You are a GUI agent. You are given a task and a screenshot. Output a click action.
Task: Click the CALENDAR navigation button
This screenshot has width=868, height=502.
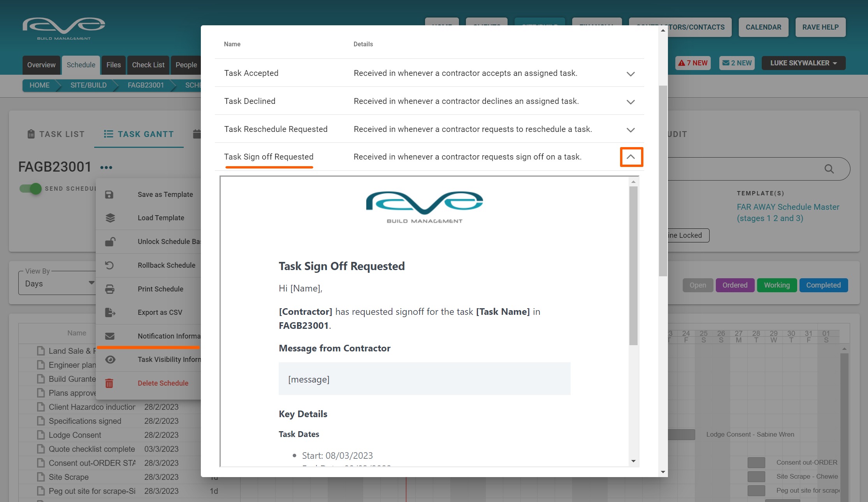tap(763, 27)
